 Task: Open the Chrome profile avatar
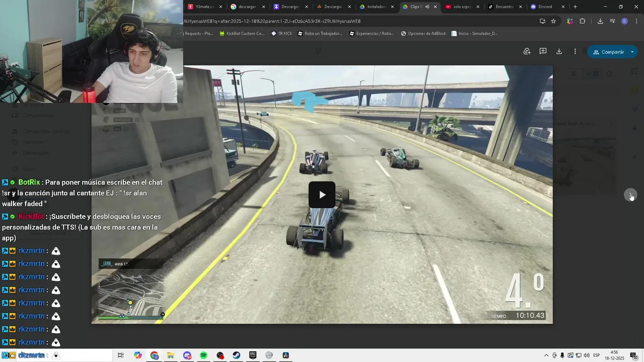tap(624, 21)
